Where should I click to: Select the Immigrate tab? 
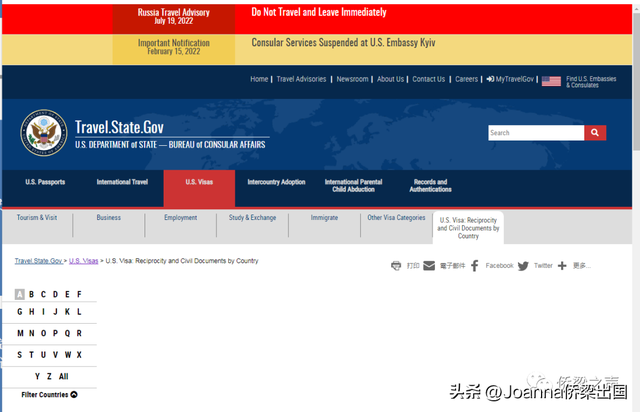tap(324, 218)
